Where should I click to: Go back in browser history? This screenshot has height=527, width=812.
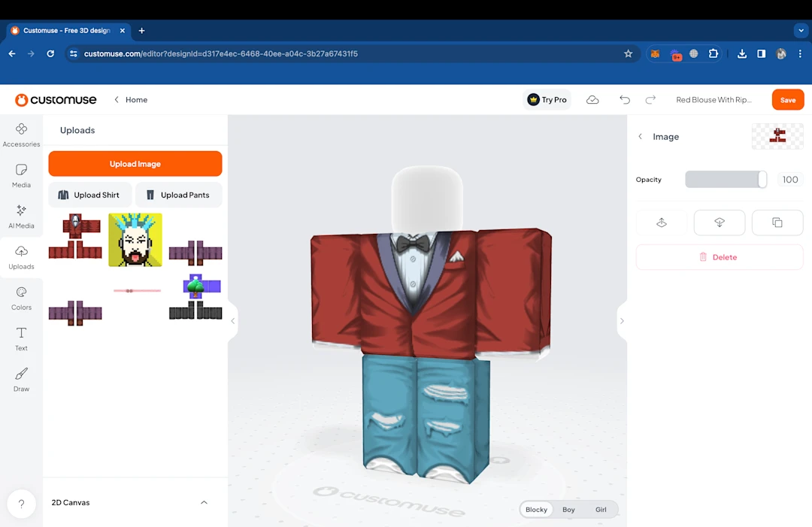click(12, 54)
